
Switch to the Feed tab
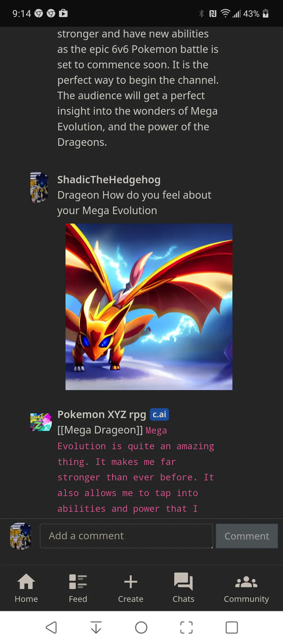(78, 588)
